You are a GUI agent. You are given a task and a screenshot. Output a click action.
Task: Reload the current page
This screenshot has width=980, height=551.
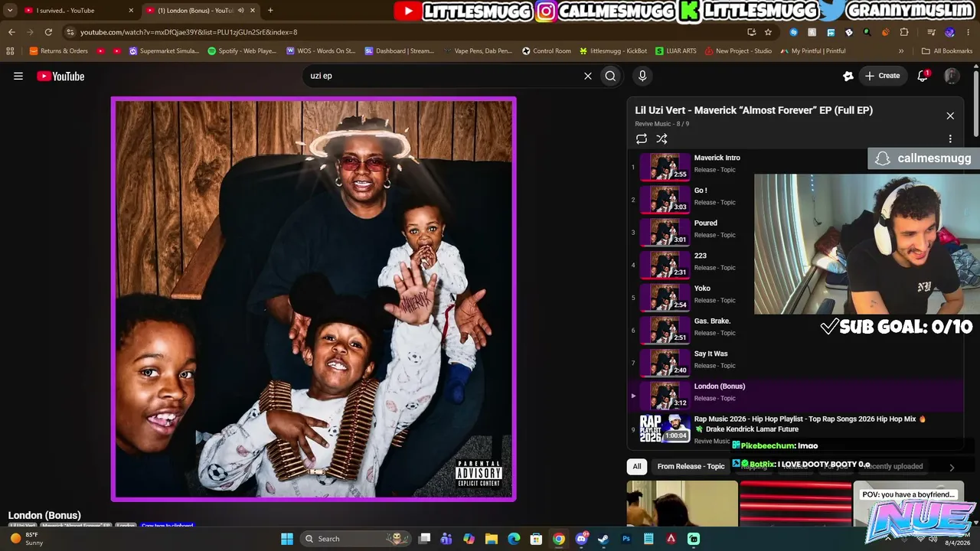point(48,32)
